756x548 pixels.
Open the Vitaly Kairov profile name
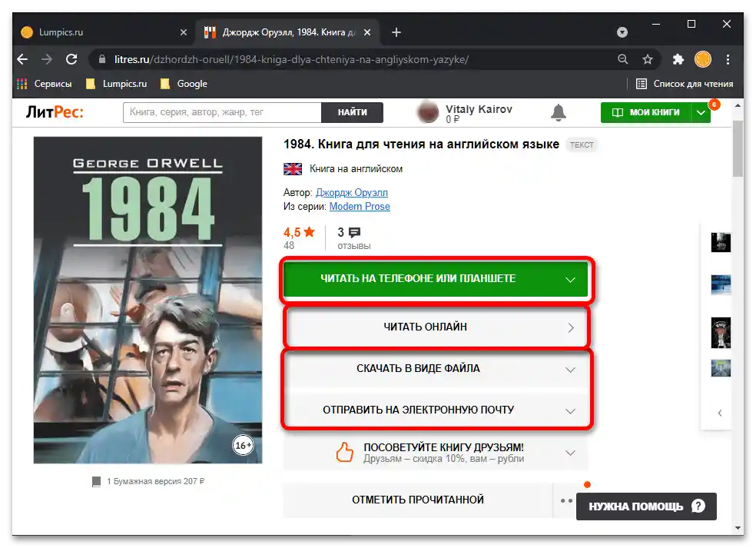tap(479, 109)
